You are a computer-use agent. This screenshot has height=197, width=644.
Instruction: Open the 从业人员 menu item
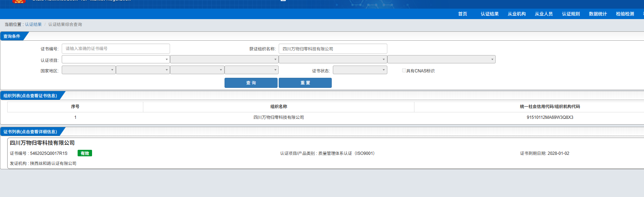point(544,14)
